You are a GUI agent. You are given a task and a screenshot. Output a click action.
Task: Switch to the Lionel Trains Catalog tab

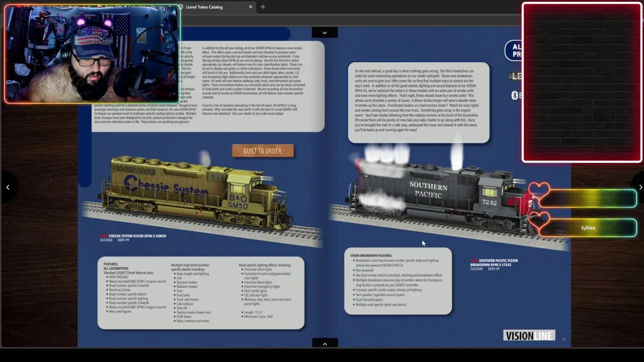tap(216, 7)
